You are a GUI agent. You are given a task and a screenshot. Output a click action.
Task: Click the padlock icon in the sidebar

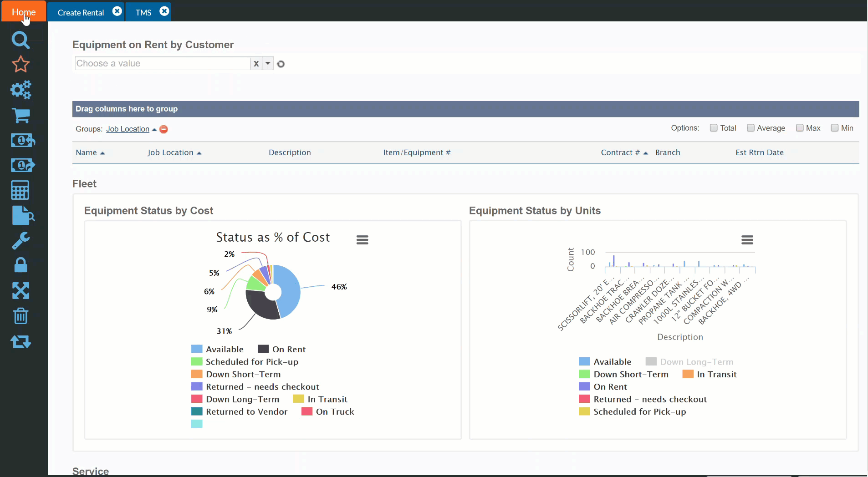20,265
